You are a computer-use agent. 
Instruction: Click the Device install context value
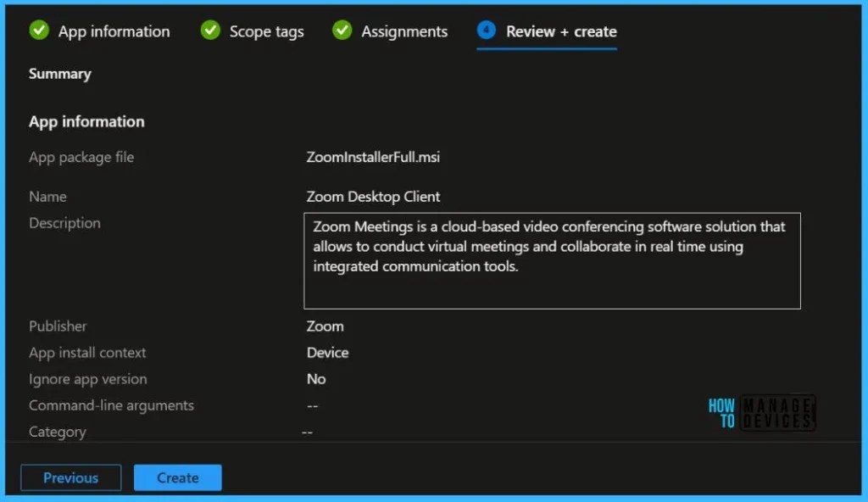[327, 353]
